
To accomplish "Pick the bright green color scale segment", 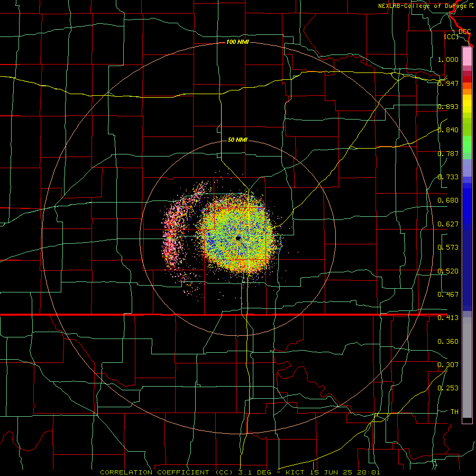I will 467,144.
